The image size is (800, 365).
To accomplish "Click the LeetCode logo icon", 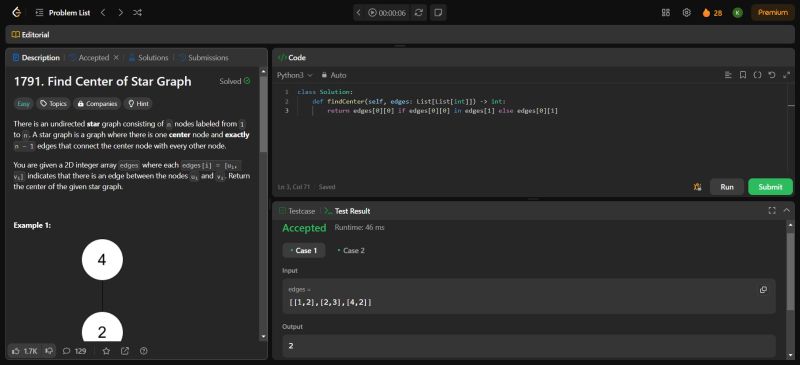I will [17, 12].
